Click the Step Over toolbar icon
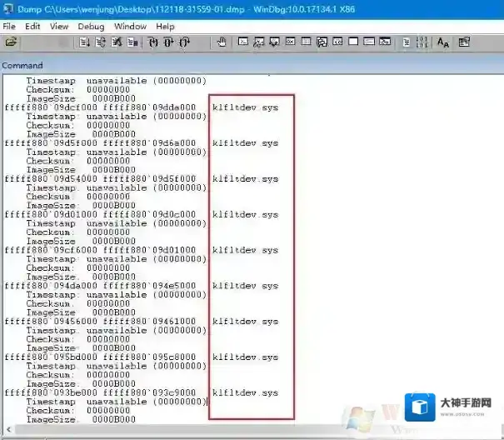 pos(169,42)
